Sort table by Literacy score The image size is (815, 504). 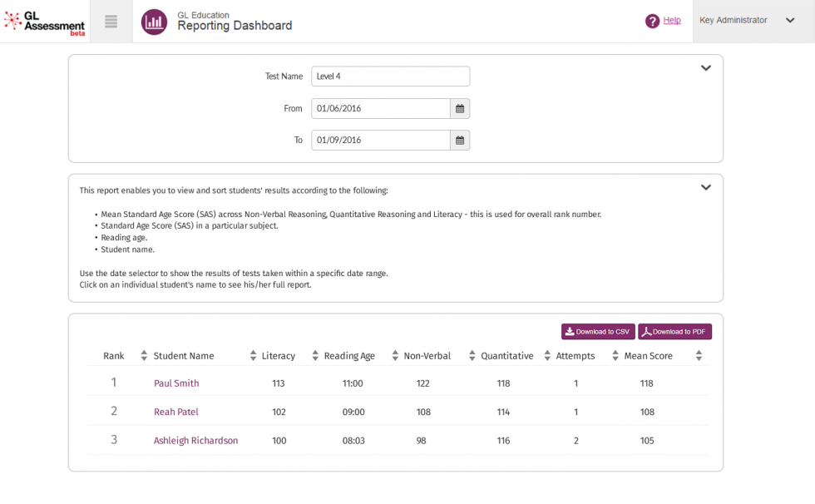tap(315, 356)
